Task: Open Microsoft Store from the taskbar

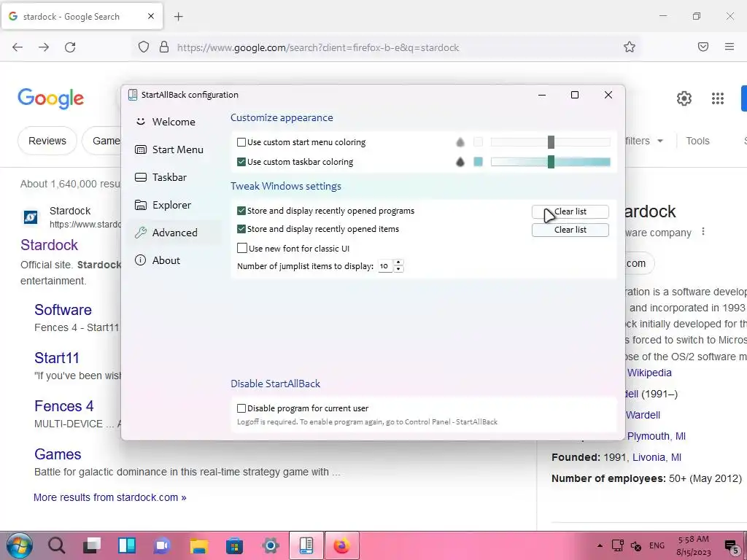Action: pyautogui.click(x=234, y=545)
